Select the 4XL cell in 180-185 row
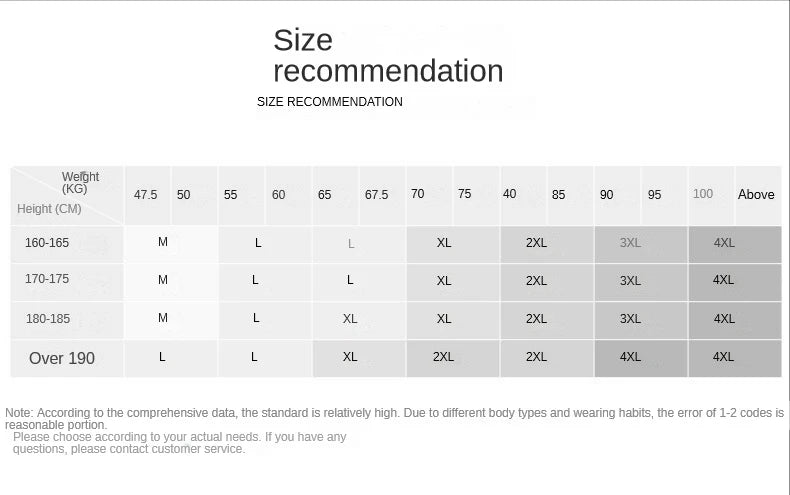 click(724, 319)
